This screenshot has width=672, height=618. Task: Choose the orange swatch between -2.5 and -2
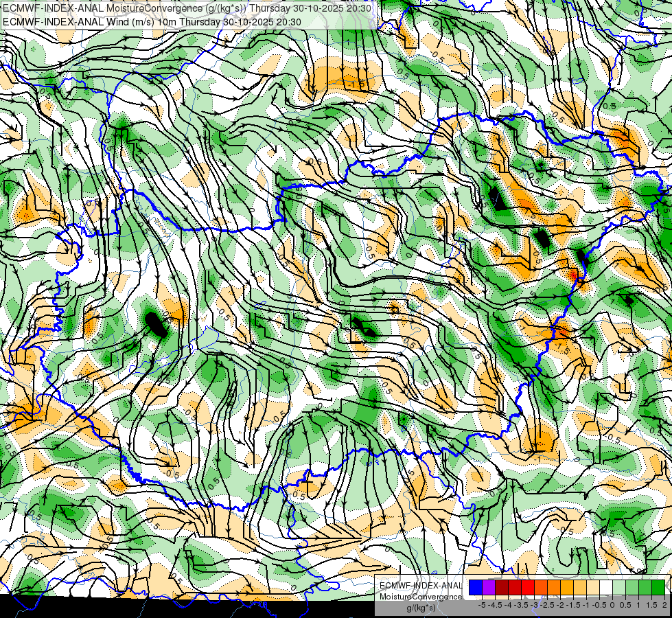click(554, 588)
